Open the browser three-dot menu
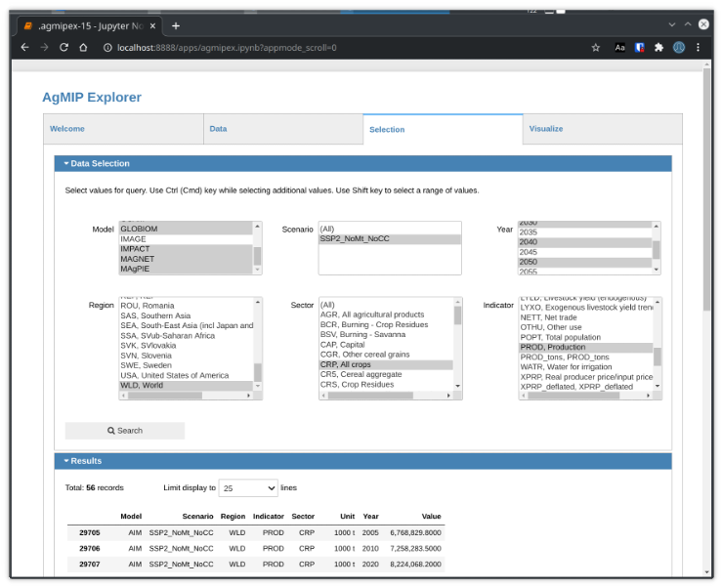The width and height of the screenshot is (722, 588). [x=698, y=48]
